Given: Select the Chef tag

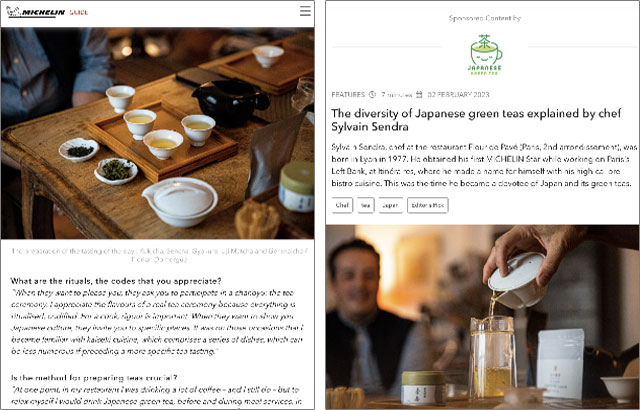Looking at the screenshot, I should (x=342, y=205).
